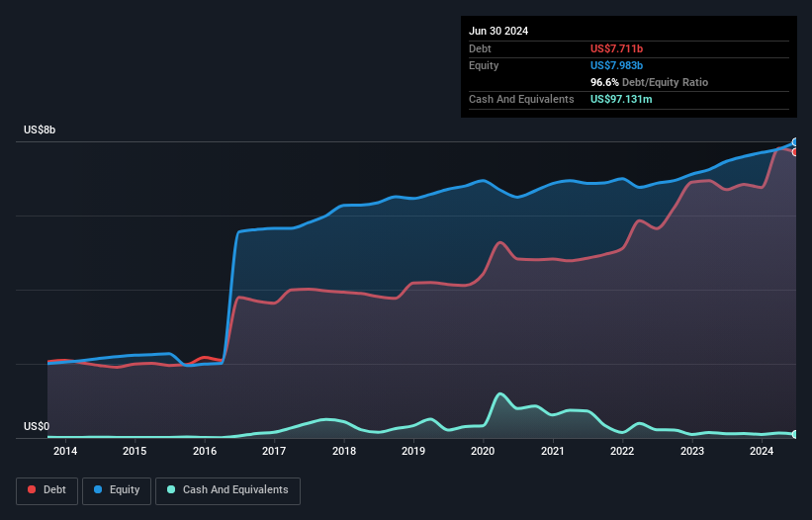
Task: Click tooltip Cash And Equivalents row label
Action: pyautogui.click(x=521, y=99)
